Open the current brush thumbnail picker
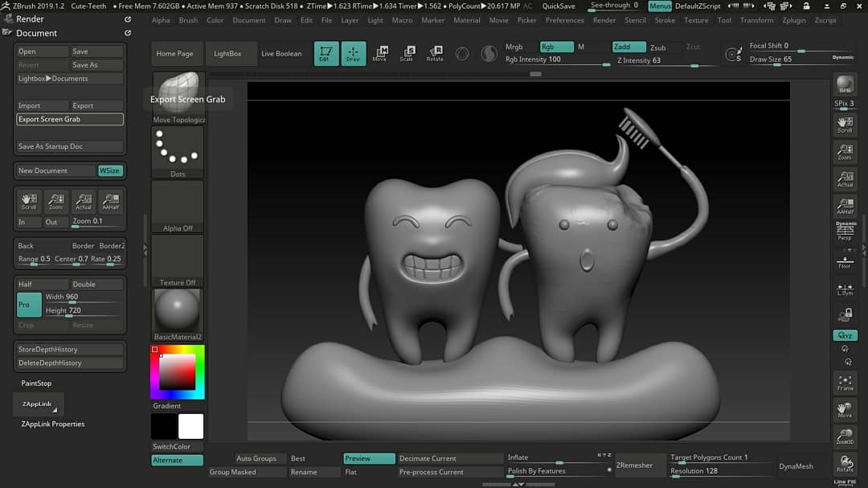The image size is (868, 488). pos(178,97)
